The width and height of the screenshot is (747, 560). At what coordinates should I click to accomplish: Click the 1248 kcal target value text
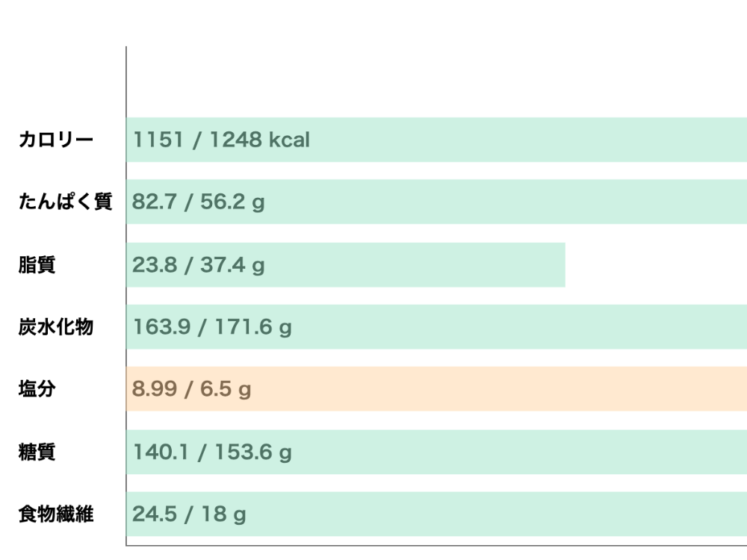260,140
